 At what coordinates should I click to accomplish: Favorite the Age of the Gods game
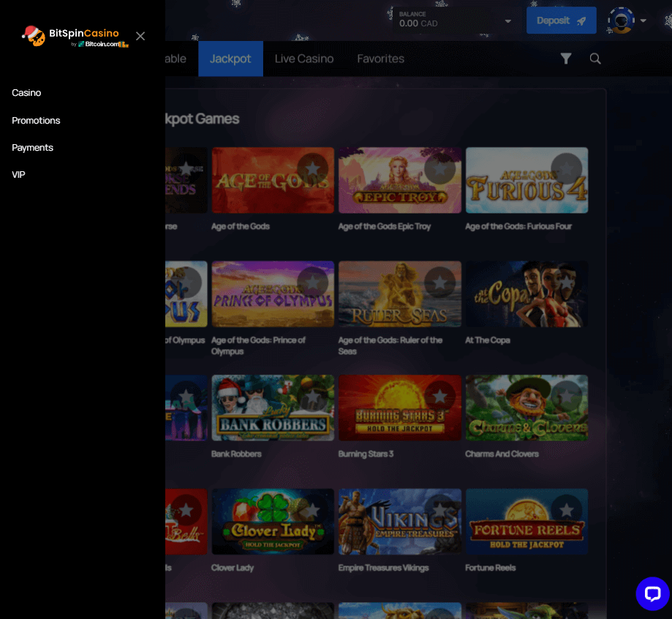(313, 168)
